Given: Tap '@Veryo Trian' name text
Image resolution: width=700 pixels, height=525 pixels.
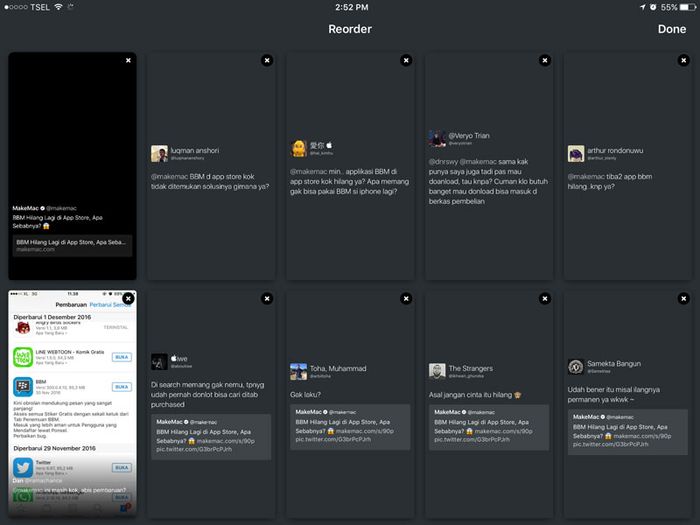Looking at the screenshot, I should tap(469, 136).
